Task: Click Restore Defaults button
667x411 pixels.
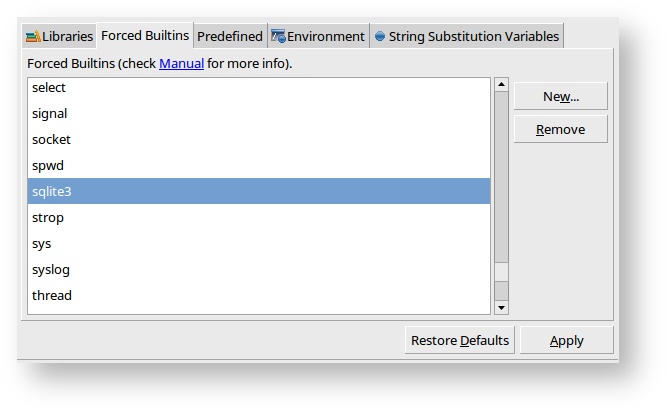Action: (x=460, y=341)
